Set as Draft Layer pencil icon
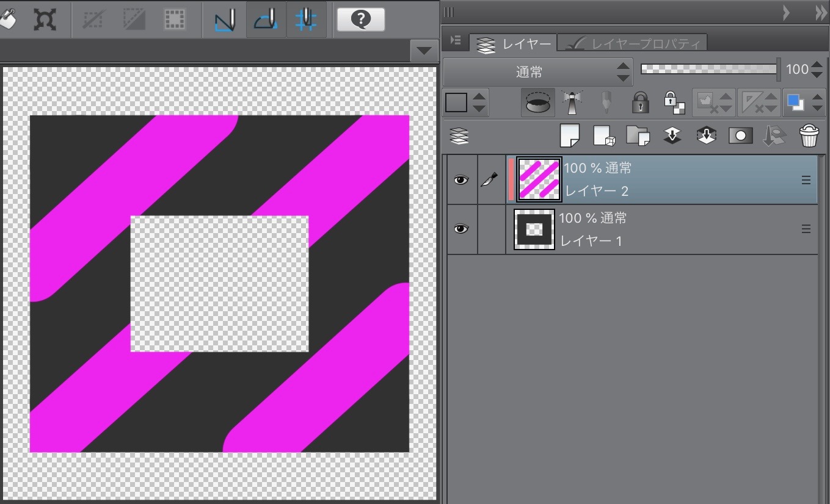 click(606, 103)
